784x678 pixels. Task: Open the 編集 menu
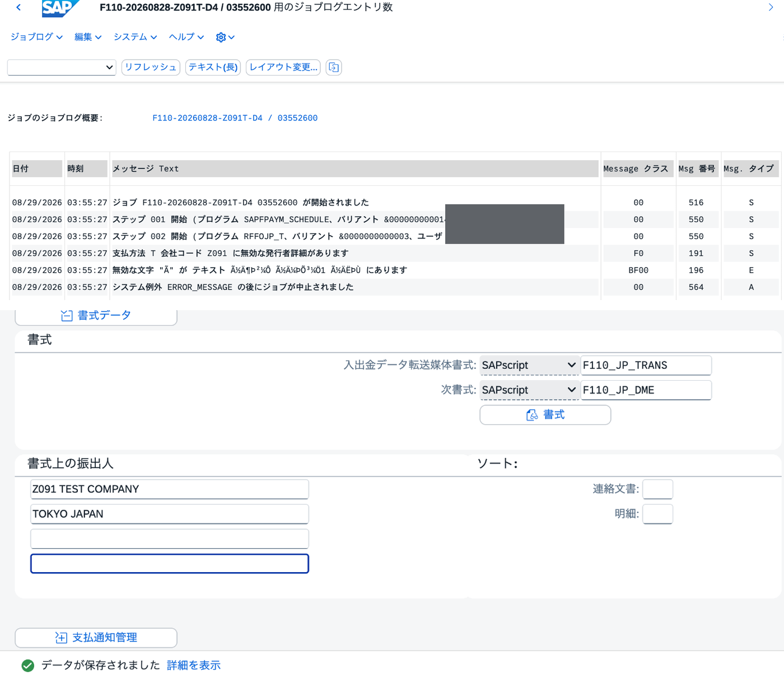pos(88,37)
